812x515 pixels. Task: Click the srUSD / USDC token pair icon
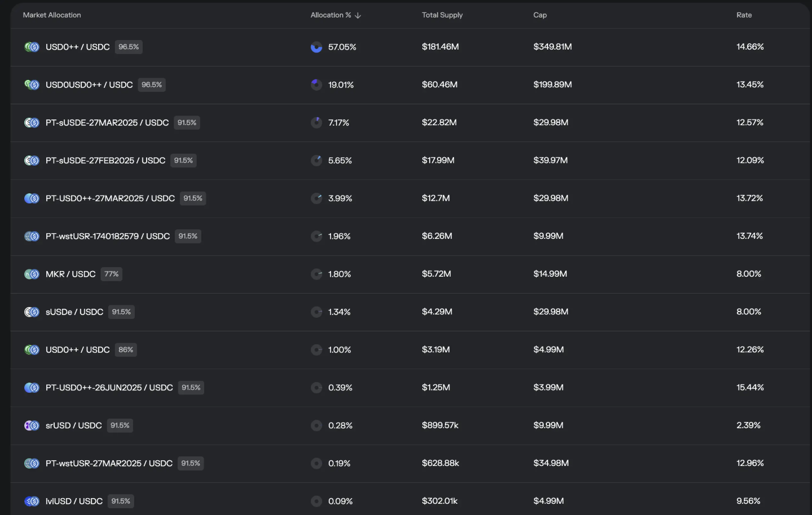point(32,425)
